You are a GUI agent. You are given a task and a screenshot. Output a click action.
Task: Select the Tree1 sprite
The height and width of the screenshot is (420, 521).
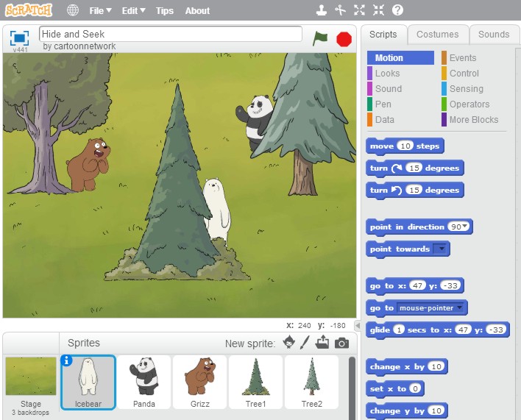tap(256, 382)
